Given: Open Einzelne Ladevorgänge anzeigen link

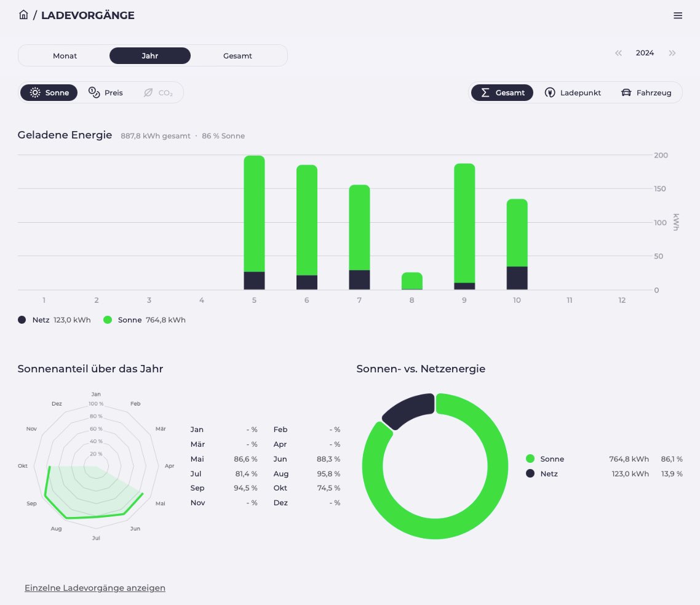Looking at the screenshot, I should (x=95, y=588).
